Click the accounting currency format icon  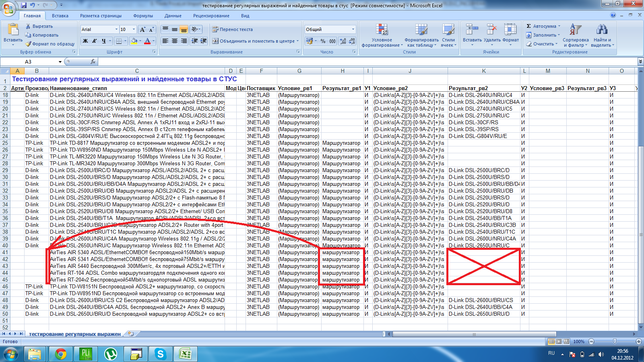pos(309,41)
